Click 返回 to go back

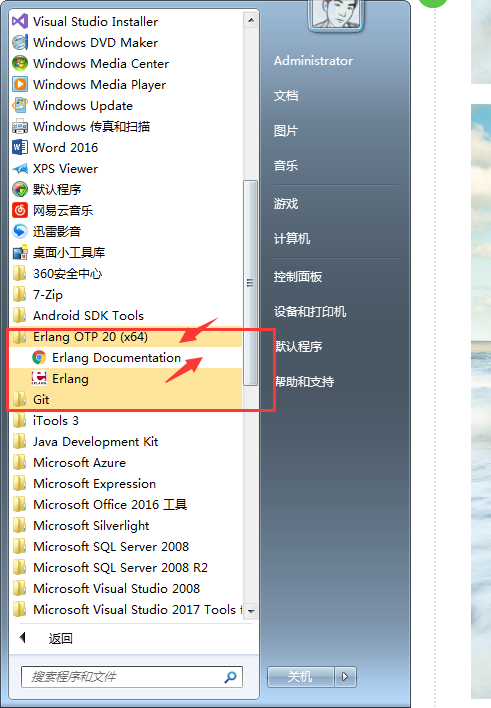(x=61, y=638)
